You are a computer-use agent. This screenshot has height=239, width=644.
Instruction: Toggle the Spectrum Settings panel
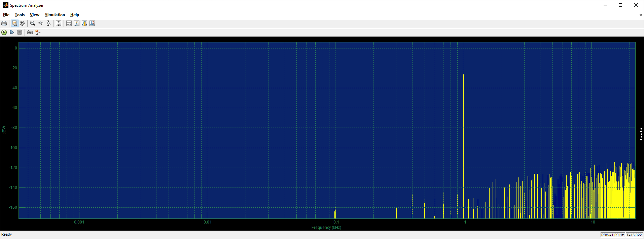tap(14, 23)
